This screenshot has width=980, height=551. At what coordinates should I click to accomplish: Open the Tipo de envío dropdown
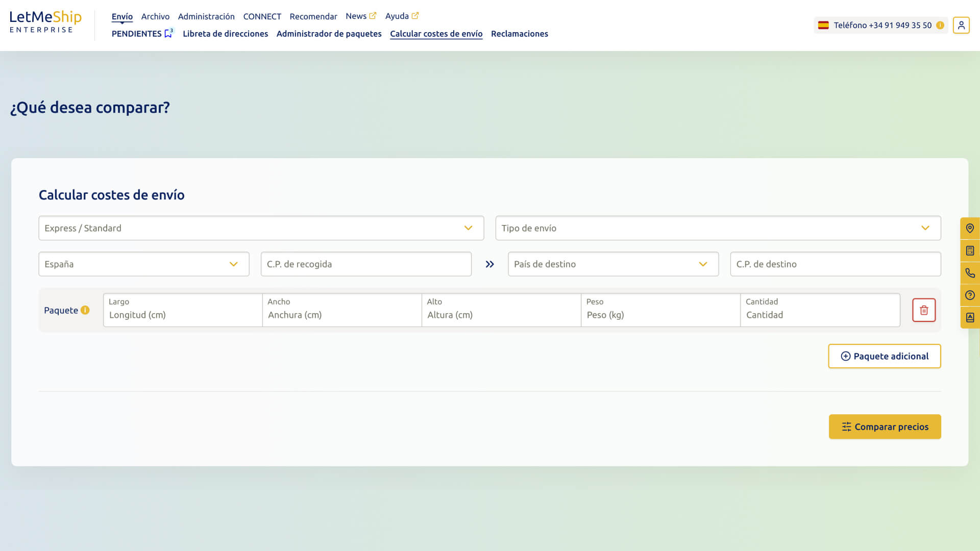[718, 228]
